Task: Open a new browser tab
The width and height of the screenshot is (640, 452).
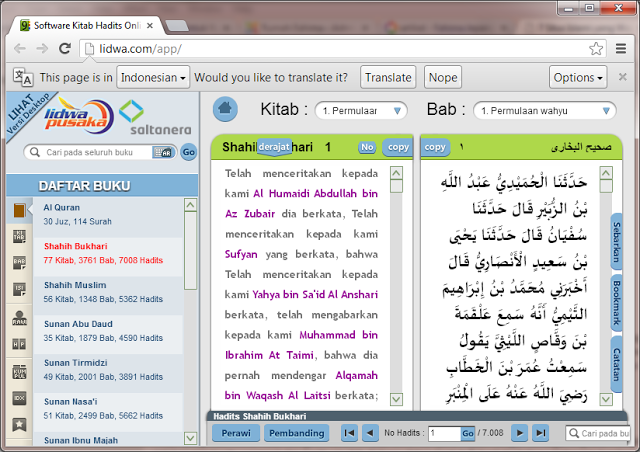Action: [177, 26]
